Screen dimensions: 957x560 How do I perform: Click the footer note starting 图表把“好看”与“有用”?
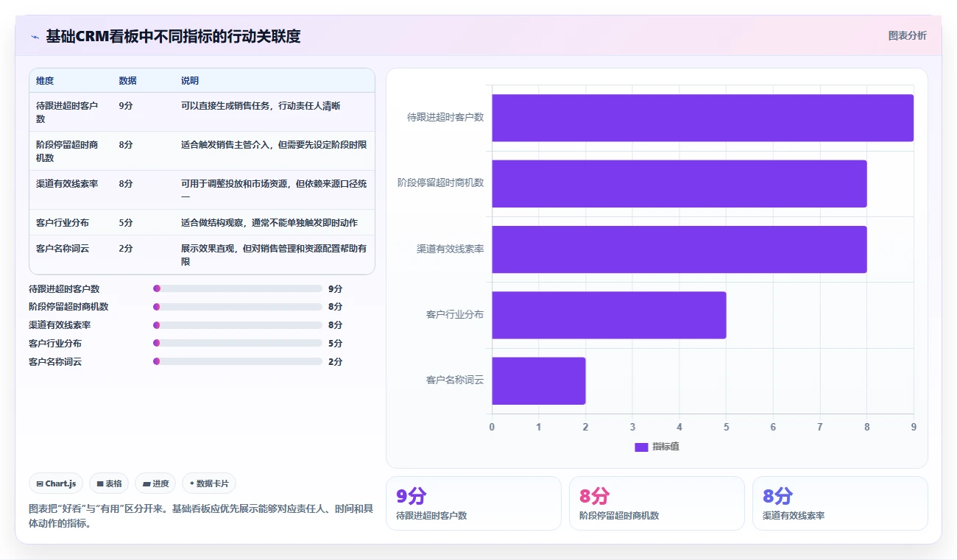(x=200, y=516)
